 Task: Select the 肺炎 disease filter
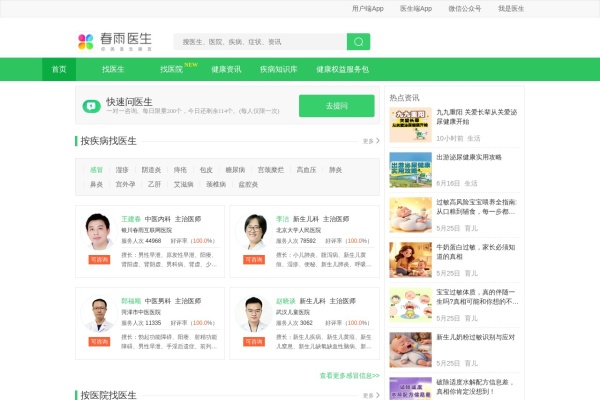(x=335, y=170)
